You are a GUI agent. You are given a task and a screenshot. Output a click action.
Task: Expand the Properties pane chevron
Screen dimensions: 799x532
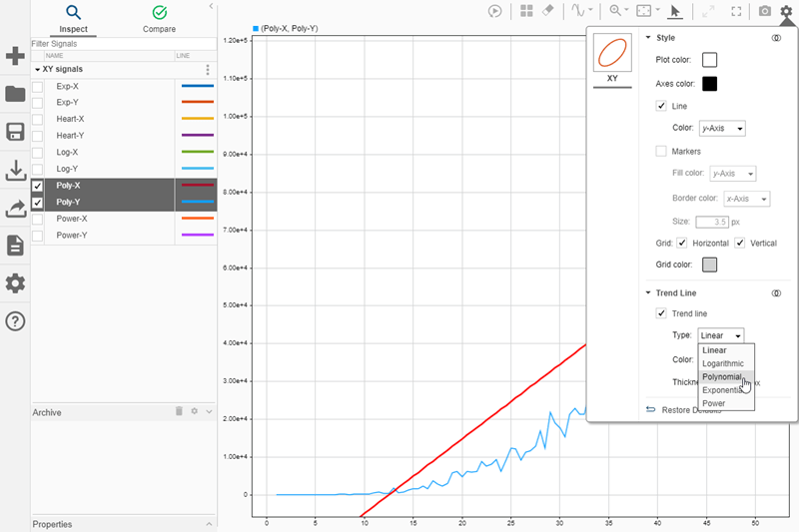click(x=209, y=524)
